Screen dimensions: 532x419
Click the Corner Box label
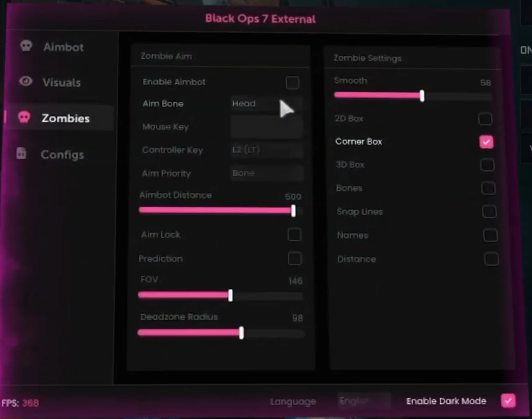pos(359,142)
